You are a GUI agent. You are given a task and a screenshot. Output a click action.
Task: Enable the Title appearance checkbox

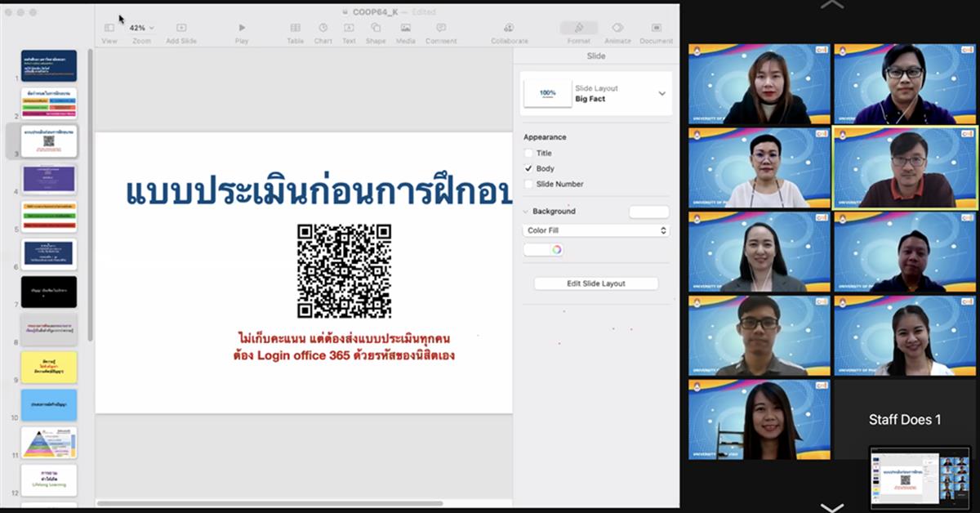tap(528, 153)
